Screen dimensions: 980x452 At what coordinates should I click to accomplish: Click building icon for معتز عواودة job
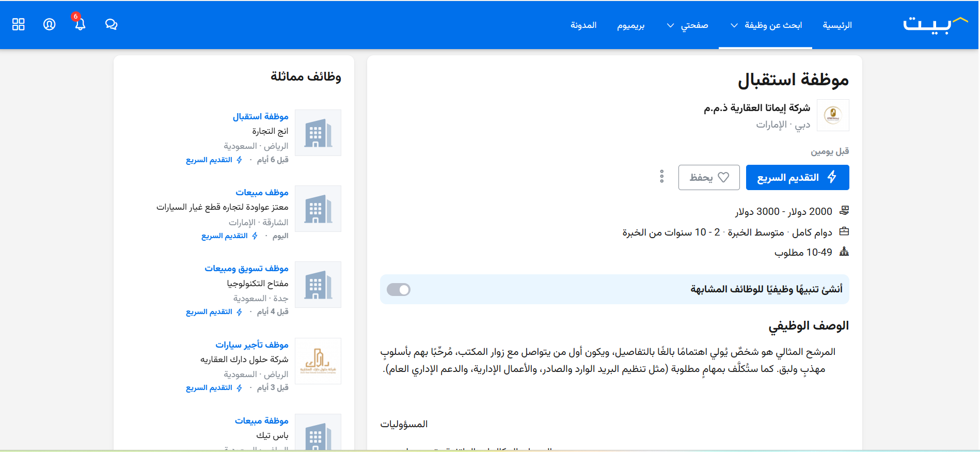(318, 209)
